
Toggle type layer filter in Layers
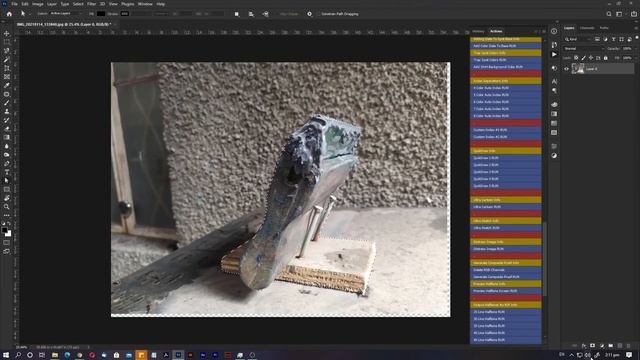[613, 39]
